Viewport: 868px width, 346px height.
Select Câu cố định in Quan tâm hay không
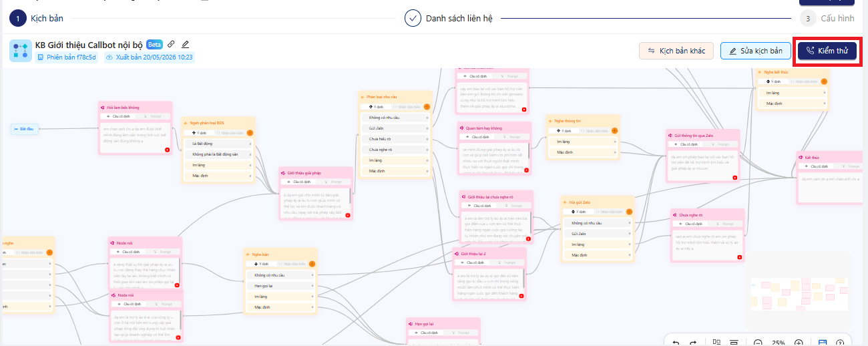tap(477, 136)
